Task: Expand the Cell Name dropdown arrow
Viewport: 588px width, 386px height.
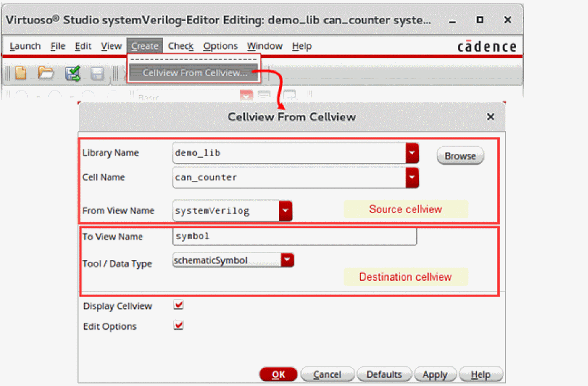Action: tap(412, 178)
